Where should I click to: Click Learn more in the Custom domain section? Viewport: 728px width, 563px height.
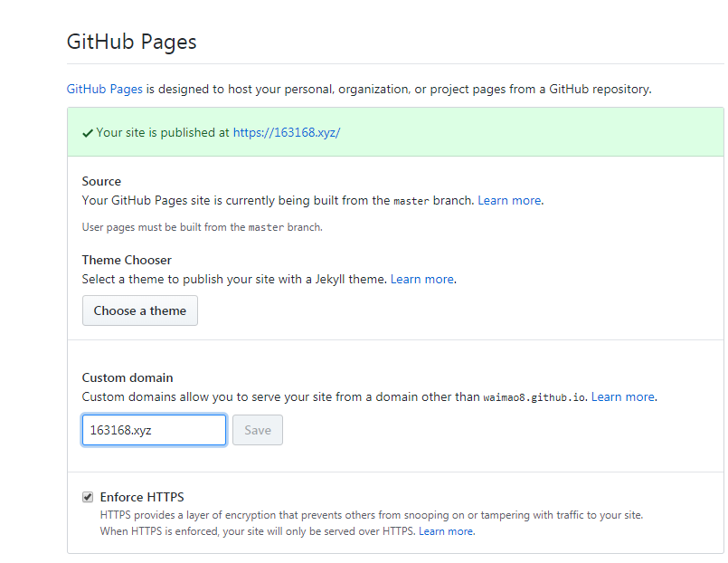[x=622, y=396]
